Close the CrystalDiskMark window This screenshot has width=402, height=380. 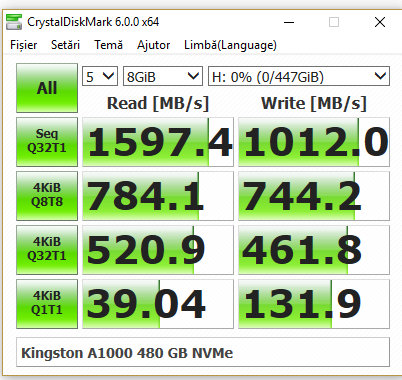tap(380, 22)
